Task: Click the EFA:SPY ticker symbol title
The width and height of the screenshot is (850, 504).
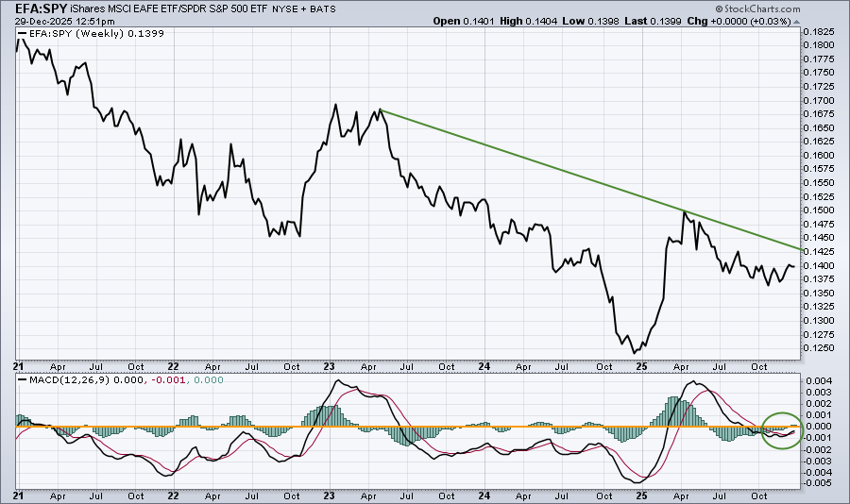Action: click(33, 8)
